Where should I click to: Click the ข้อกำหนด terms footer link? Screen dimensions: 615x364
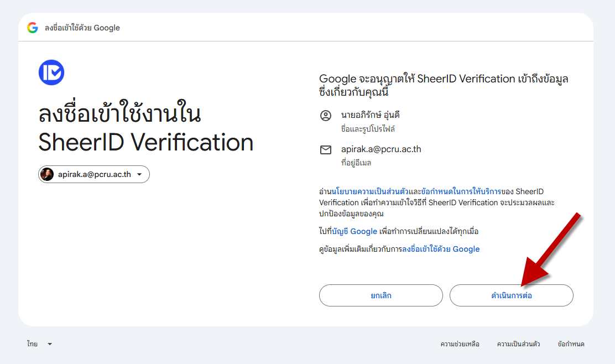(571, 344)
